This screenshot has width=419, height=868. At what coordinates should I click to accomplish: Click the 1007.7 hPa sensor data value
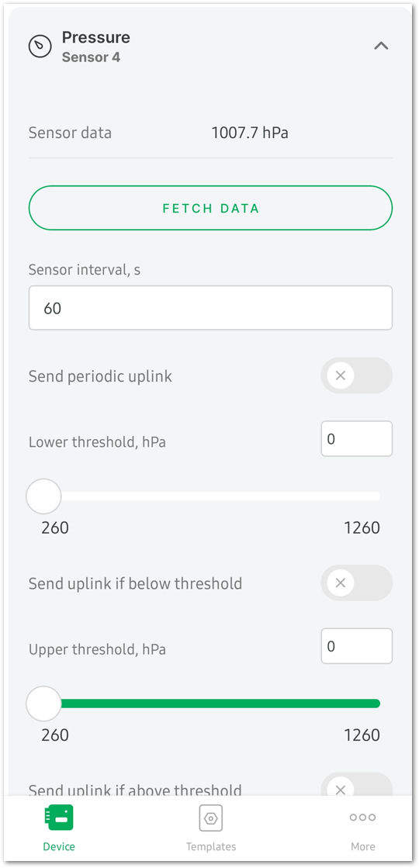click(250, 133)
